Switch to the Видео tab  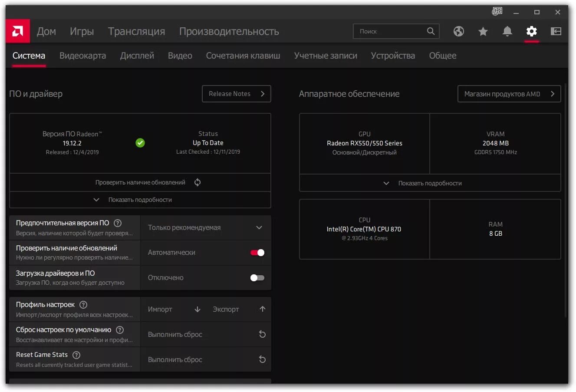point(180,56)
